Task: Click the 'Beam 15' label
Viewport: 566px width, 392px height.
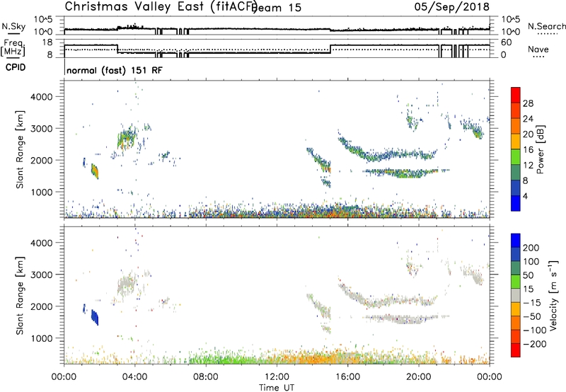Action: pyautogui.click(x=277, y=8)
